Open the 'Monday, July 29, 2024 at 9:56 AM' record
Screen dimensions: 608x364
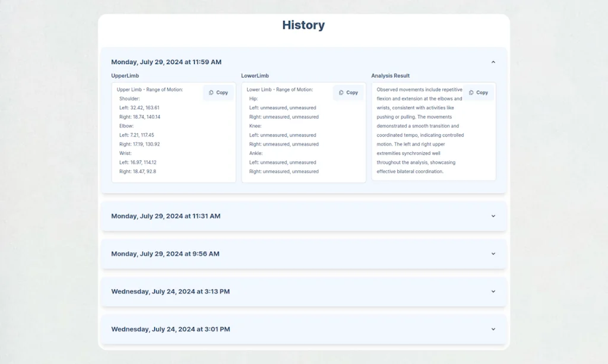click(x=165, y=254)
